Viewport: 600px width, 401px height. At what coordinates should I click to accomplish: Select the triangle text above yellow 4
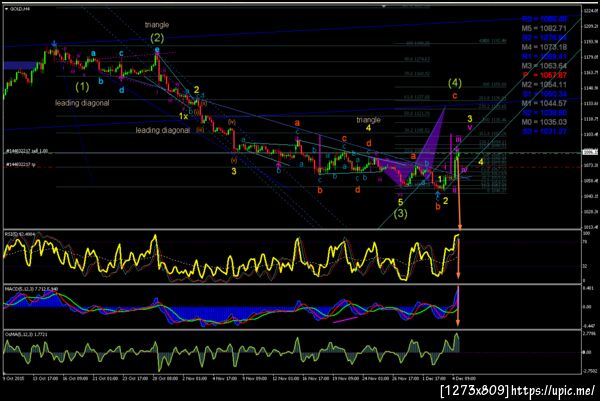click(368, 120)
